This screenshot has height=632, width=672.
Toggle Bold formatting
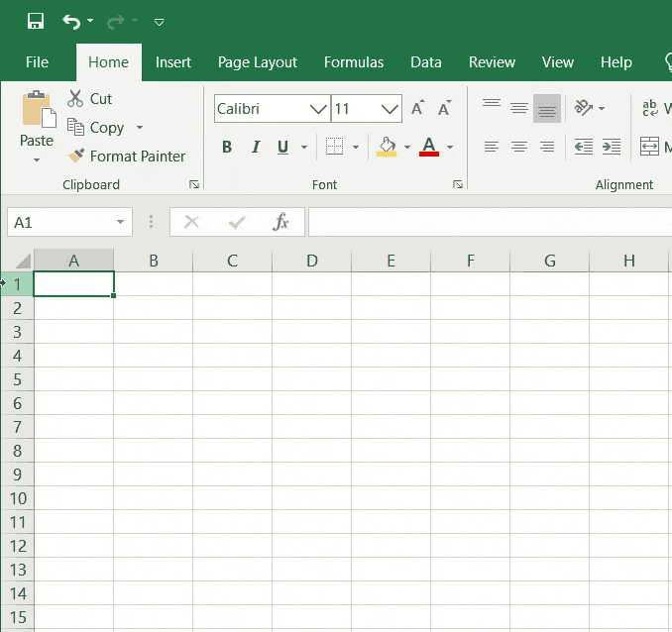pos(227,147)
